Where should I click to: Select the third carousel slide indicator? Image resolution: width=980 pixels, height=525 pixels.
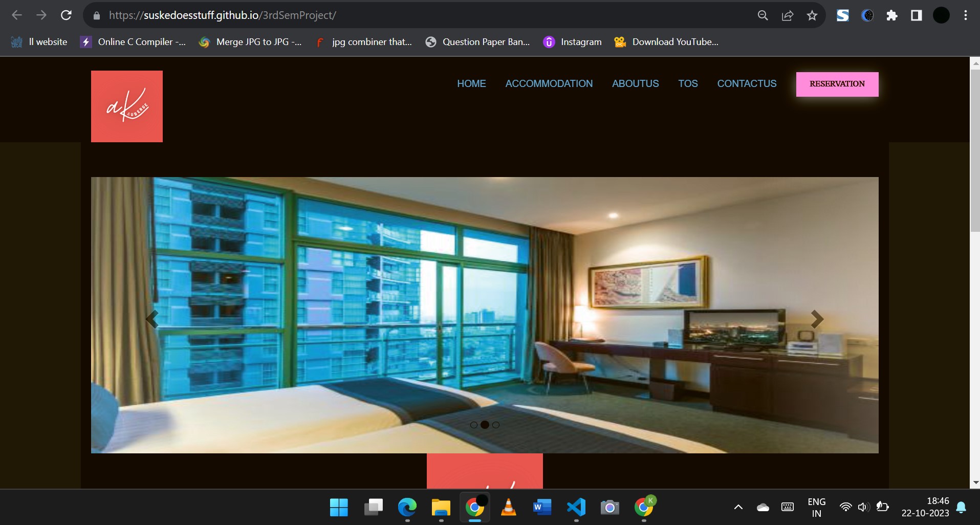tap(496, 425)
